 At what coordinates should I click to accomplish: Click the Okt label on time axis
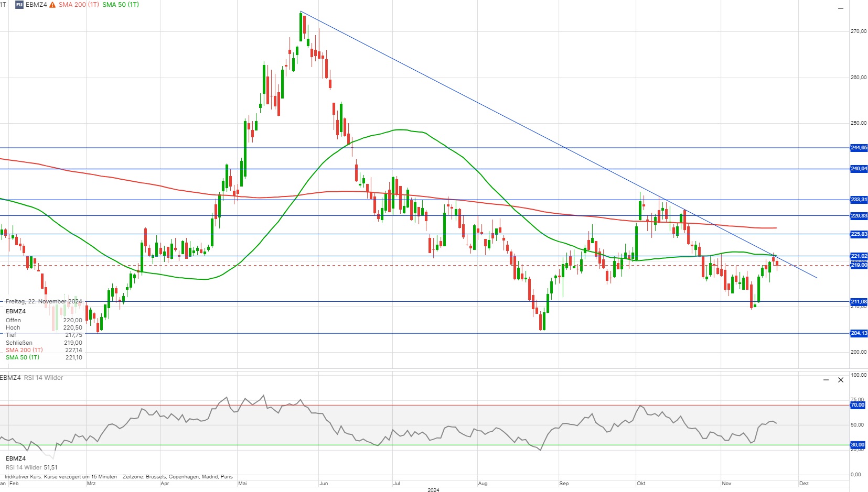click(641, 484)
